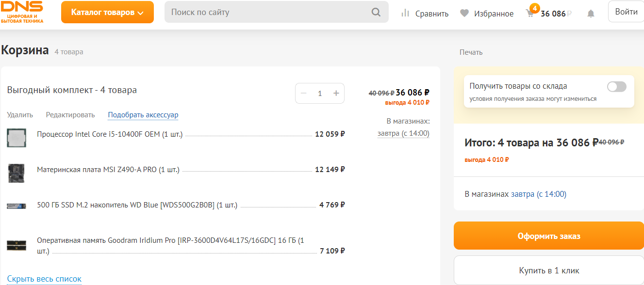Click 'Удалить' to remove bundle
The image size is (644, 285).
click(x=20, y=115)
